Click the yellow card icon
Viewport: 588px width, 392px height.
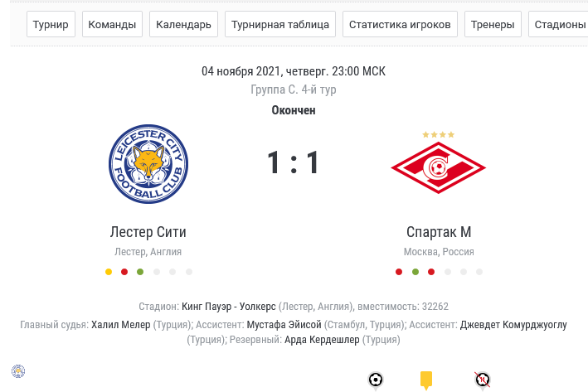click(426, 380)
